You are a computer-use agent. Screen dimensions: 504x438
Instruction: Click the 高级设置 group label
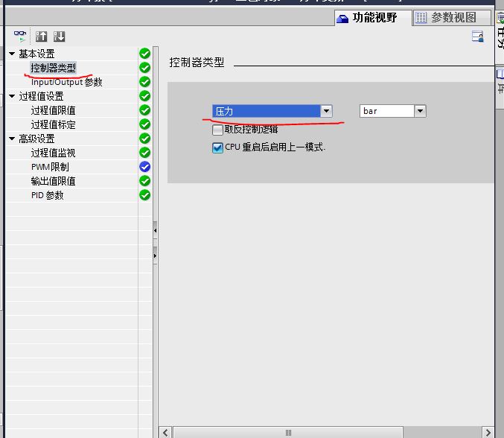click(x=36, y=139)
